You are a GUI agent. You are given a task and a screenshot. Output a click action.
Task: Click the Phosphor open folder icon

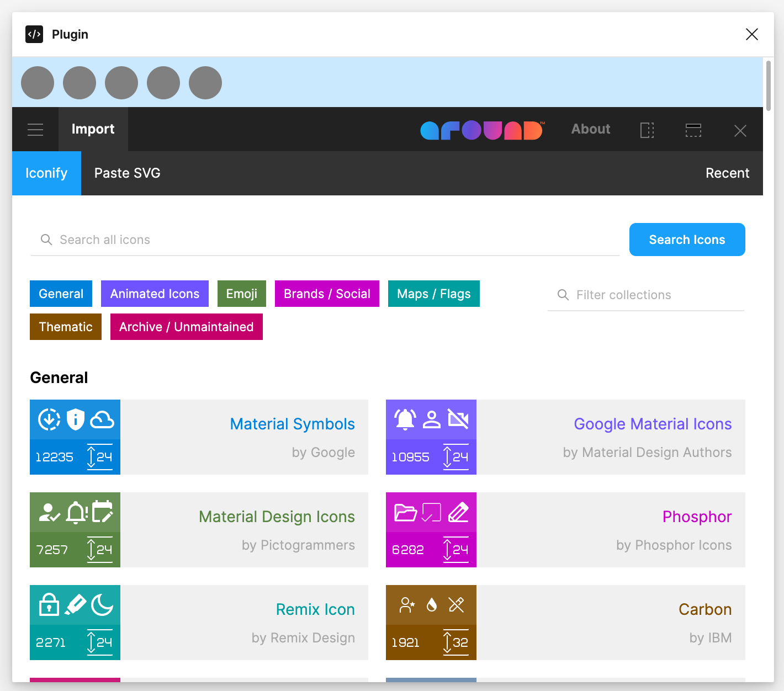pyautogui.click(x=405, y=512)
